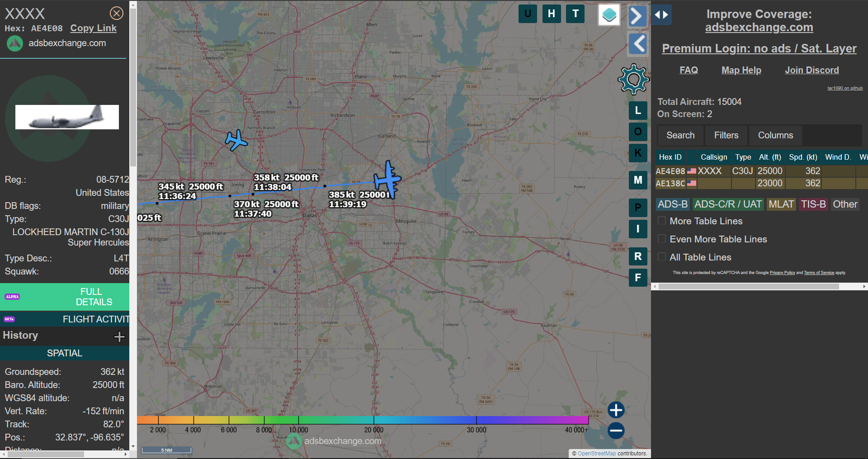Toggle Other source filter
Viewport: 868px width, 459px height.
click(x=845, y=204)
